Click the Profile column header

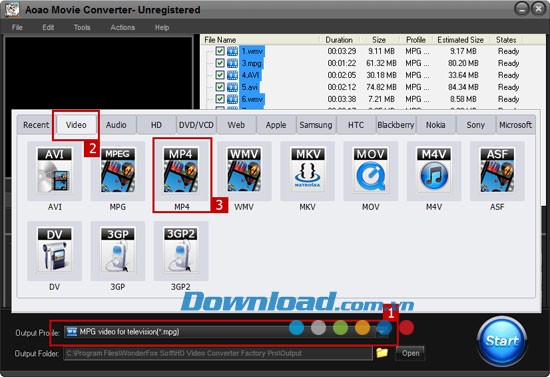click(x=416, y=40)
